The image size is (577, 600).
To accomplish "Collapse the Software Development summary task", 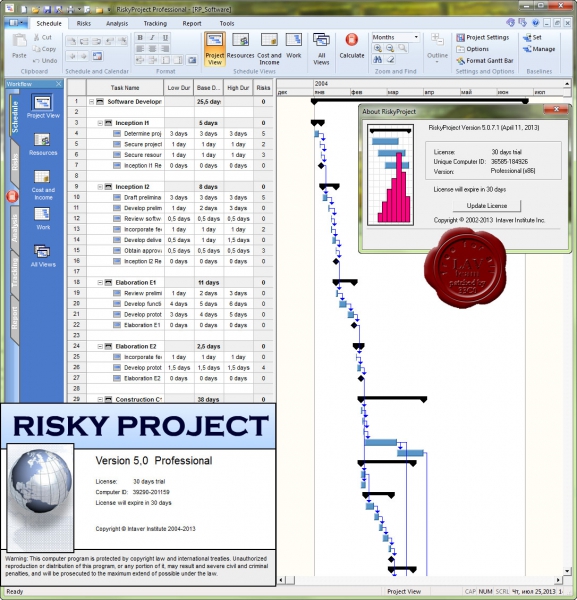I will point(91,102).
